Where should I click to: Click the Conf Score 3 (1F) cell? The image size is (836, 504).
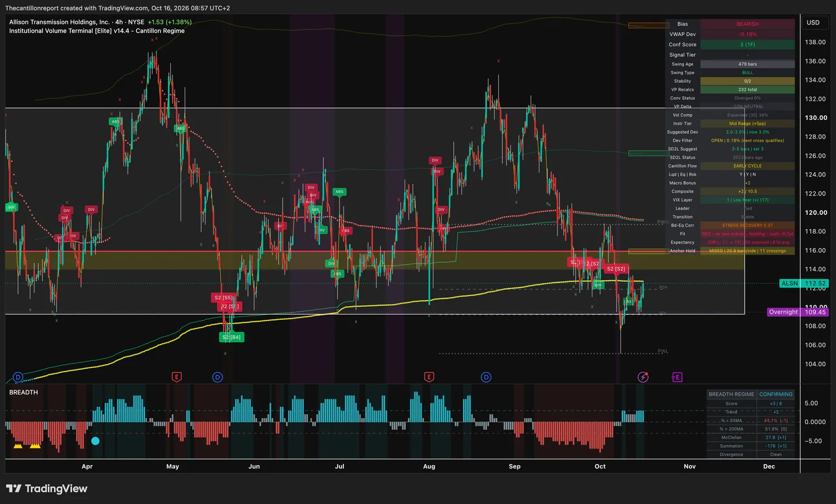(x=747, y=45)
